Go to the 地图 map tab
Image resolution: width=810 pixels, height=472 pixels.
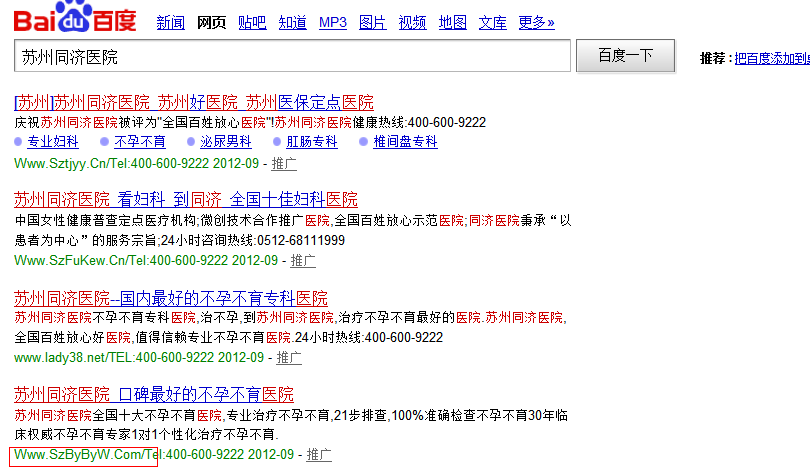click(x=453, y=23)
